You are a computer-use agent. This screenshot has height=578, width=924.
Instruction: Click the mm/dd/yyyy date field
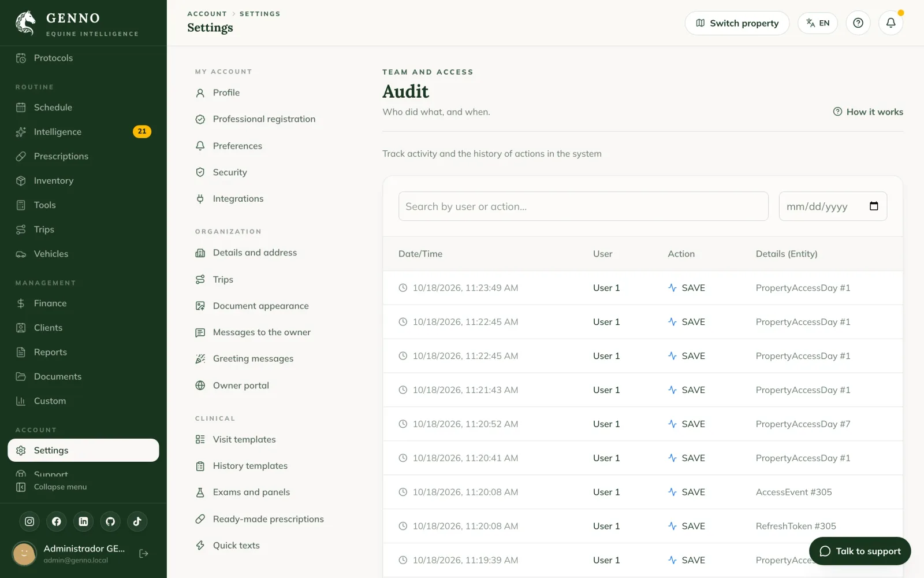[x=833, y=206]
